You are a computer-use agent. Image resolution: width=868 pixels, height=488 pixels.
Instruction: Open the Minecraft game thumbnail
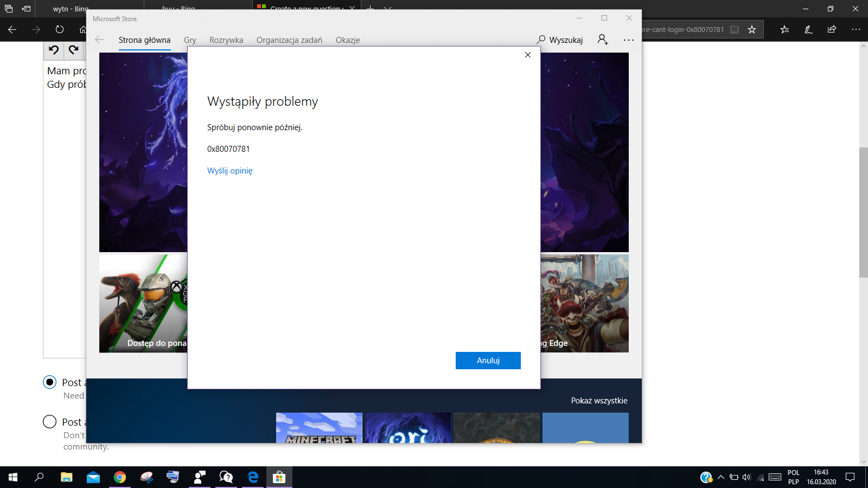(319, 428)
